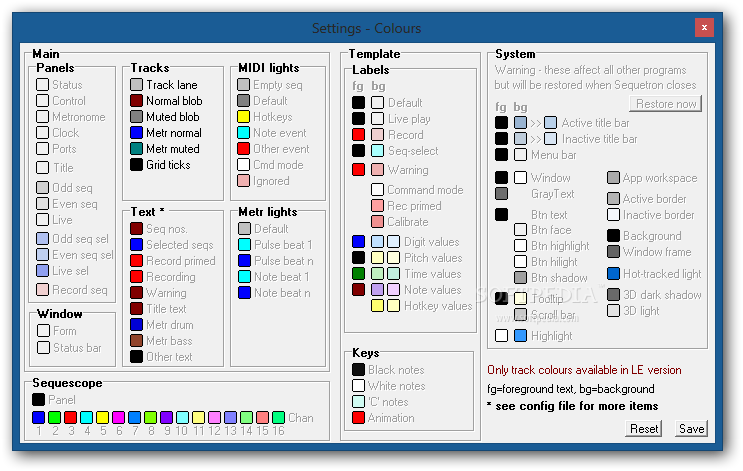
Task: Select the Note beat n blue swatch
Action: click(245, 293)
